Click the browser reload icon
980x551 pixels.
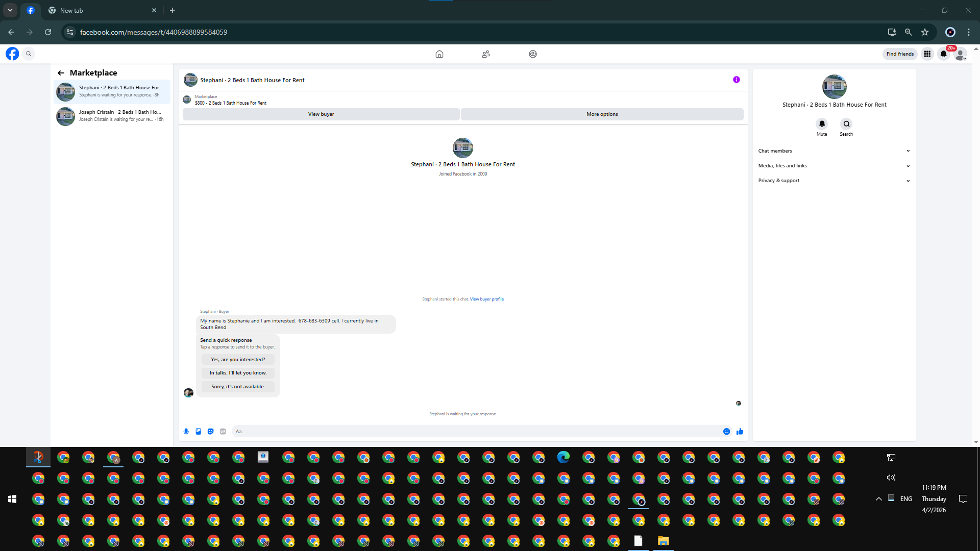click(x=48, y=32)
